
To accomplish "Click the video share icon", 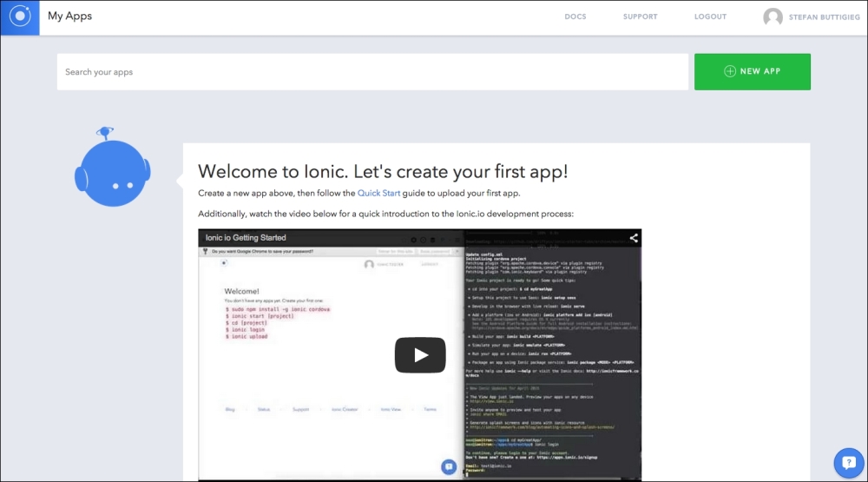I will [x=634, y=238].
